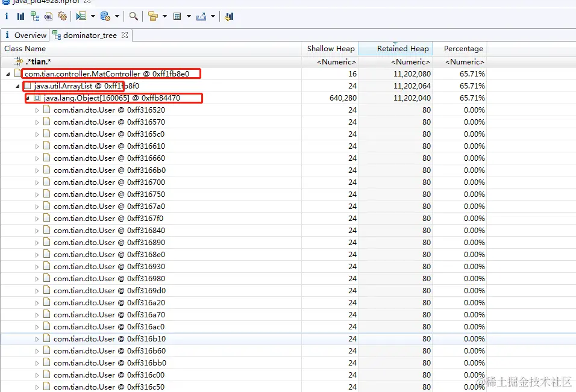Click the object icon of User @ 0xff316c00

[x=46, y=375]
